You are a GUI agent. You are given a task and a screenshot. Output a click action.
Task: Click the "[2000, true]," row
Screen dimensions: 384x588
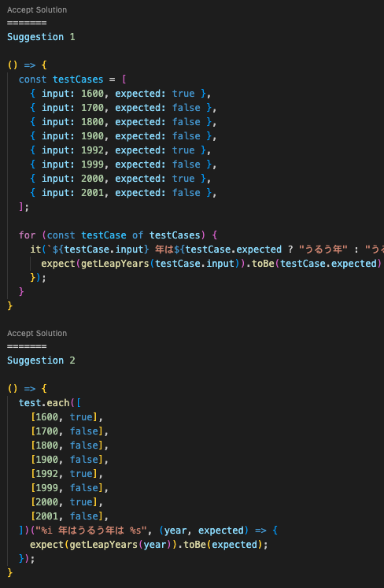tap(67, 502)
